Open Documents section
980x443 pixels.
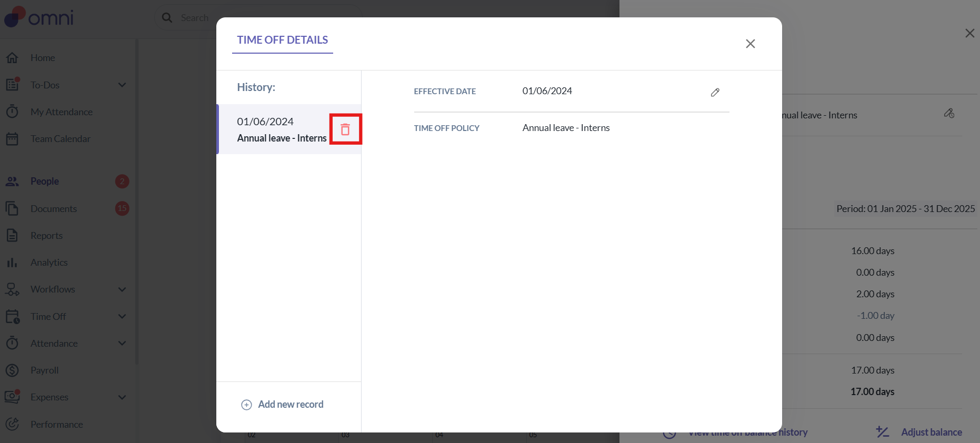54,209
